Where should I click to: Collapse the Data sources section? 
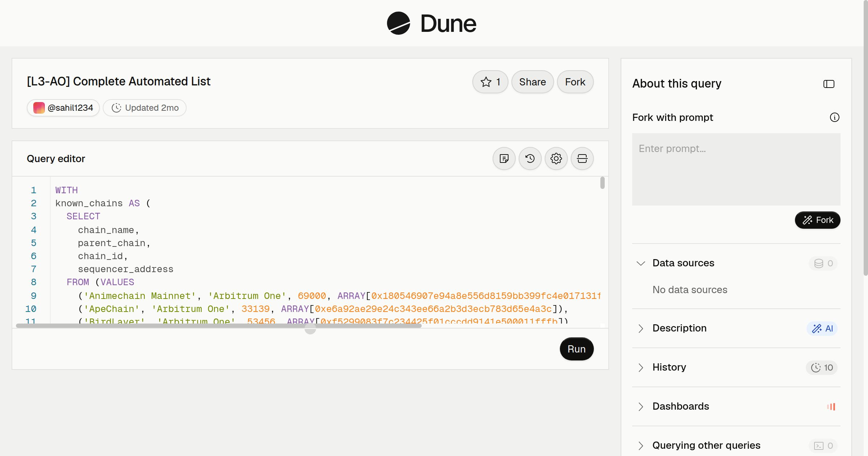pos(641,263)
